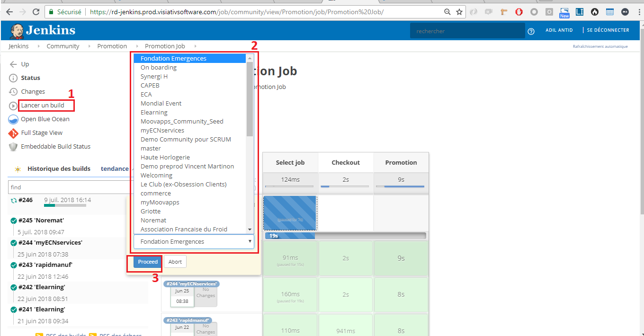This screenshot has width=644, height=336.
Task: Click Rafraîchissement automatique link
Action: pyautogui.click(x=600, y=46)
